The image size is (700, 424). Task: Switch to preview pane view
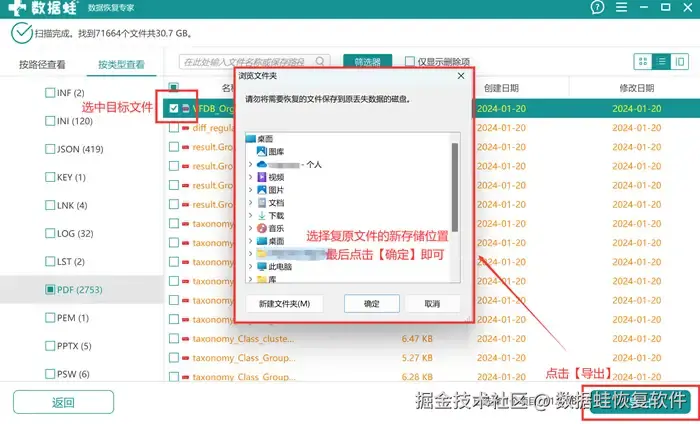click(679, 62)
